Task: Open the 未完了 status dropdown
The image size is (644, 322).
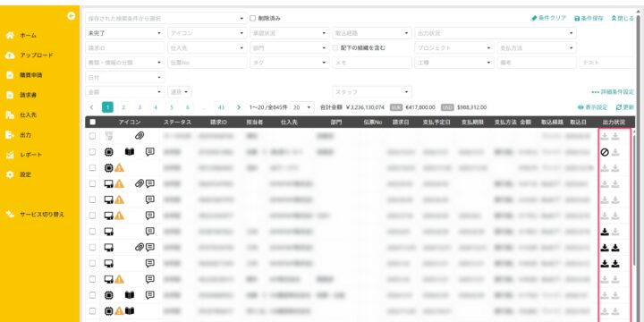Action: coord(125,33)
